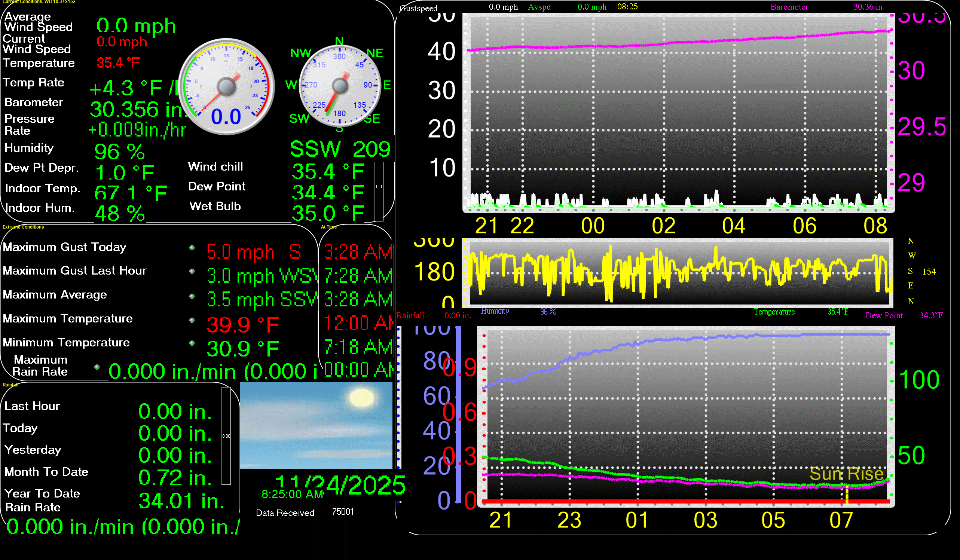Click the LED beside Maximum Average
This screenshot has width=960, height=560.
tap(192, 296)
